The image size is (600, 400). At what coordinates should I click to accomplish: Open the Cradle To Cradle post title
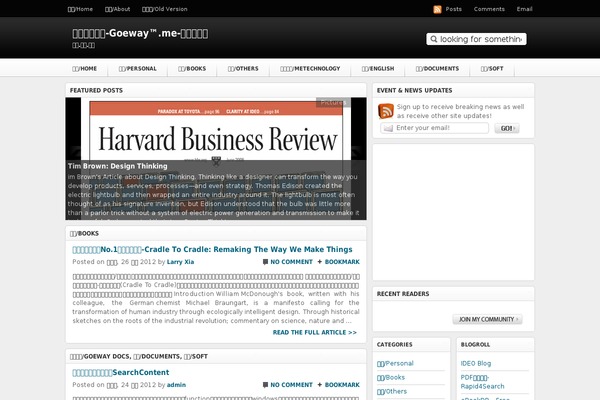pos(212,250)
